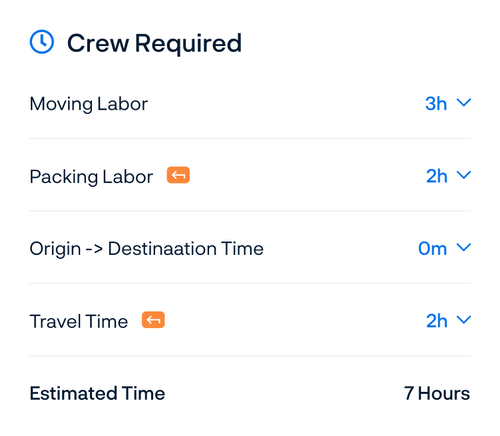Click the Crew Required heading

(x=154, y=43)
